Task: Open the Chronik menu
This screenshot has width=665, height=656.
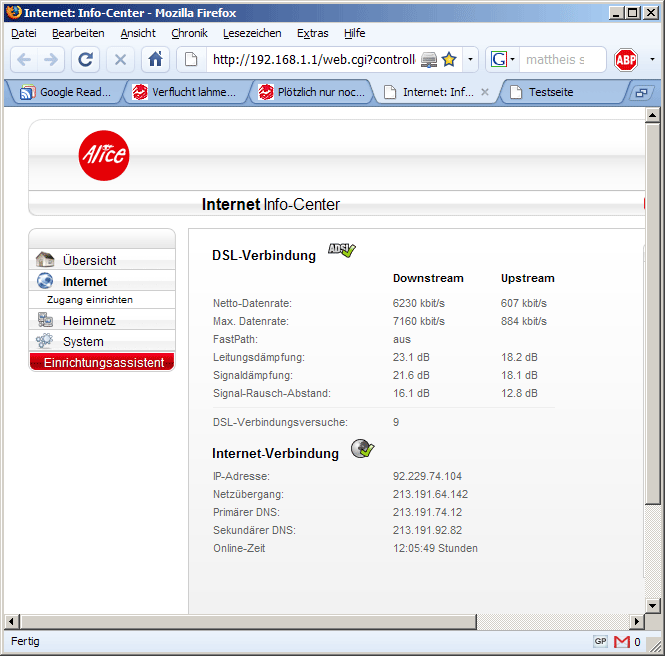Action: [x=189, y=33]
